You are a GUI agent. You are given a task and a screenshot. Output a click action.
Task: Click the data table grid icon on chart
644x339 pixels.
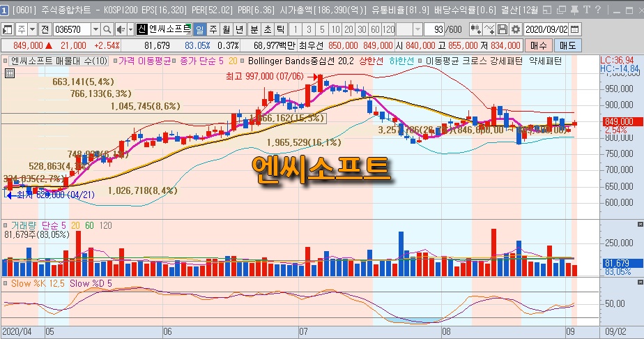tap(10, 73)
